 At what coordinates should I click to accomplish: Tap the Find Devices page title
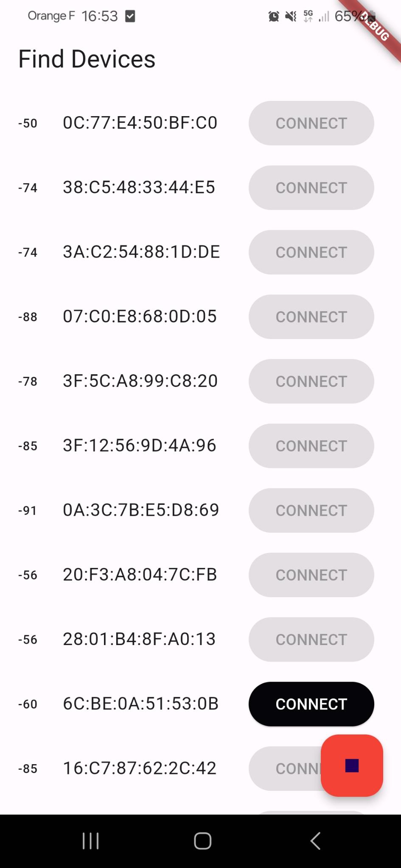[87, 59]
